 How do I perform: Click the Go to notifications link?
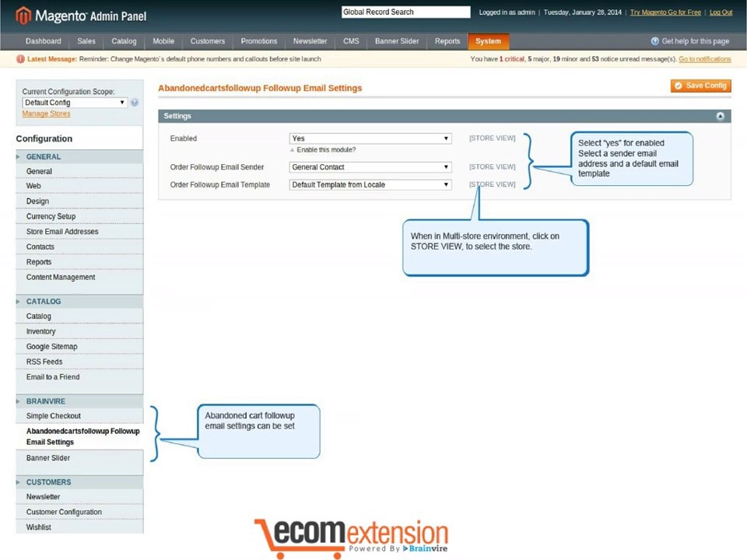[x=705, y=59]
